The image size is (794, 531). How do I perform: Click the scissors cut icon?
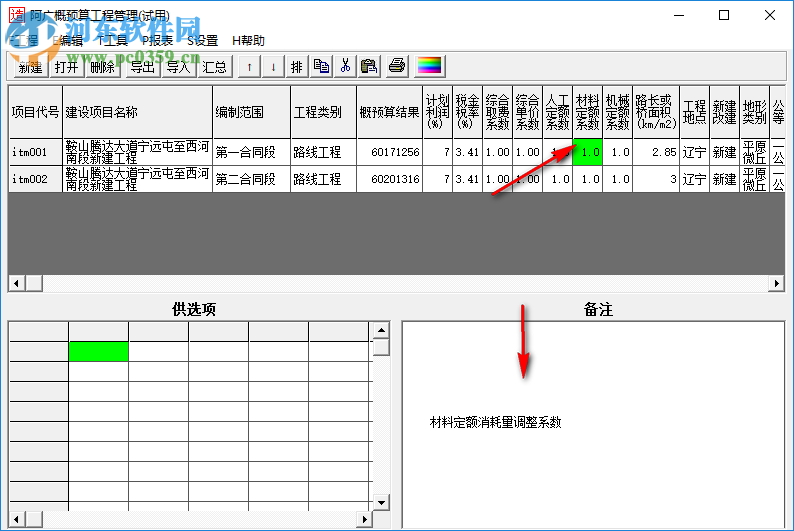point(345,66)
